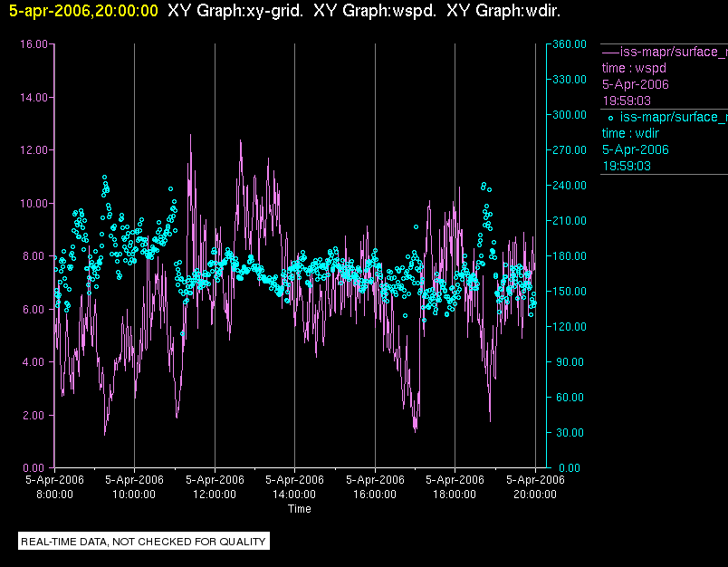Image resolution: width=728 pixels, height=567 pixels.
Task: Click the cyan 30.00 wind direction axis label
Action: [570, 432]
